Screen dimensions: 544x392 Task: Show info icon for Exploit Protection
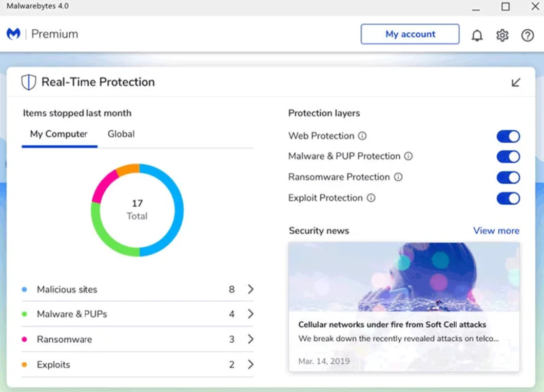371,198
